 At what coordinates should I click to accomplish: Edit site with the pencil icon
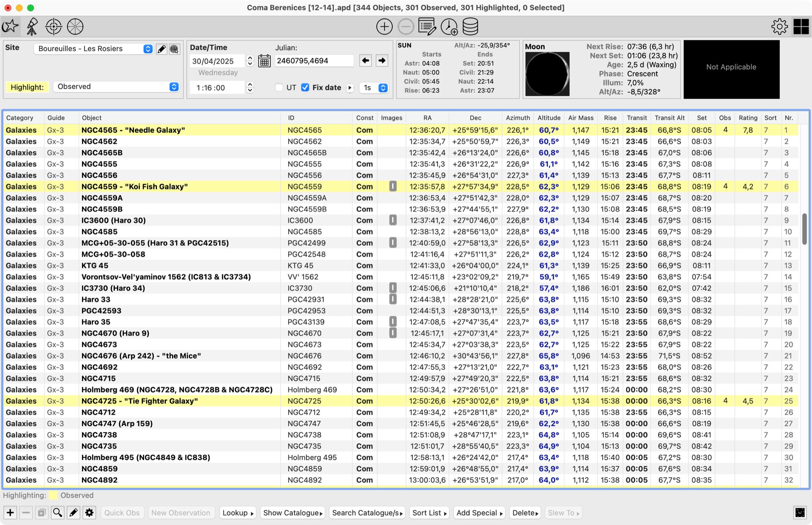tap(162, 49)
